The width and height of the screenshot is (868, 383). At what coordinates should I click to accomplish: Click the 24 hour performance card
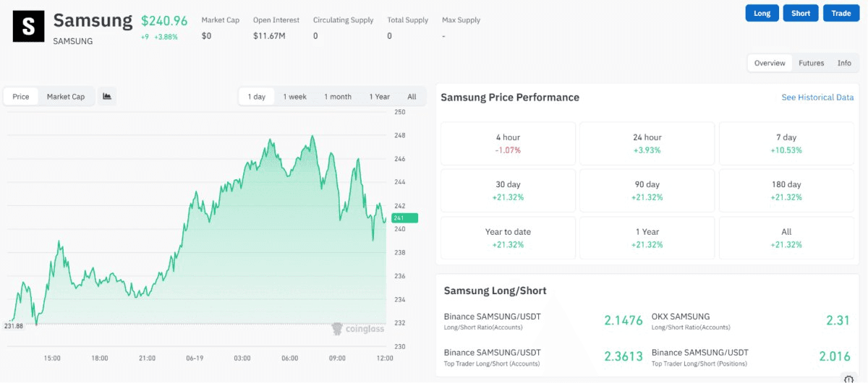(x=647, y=143)
